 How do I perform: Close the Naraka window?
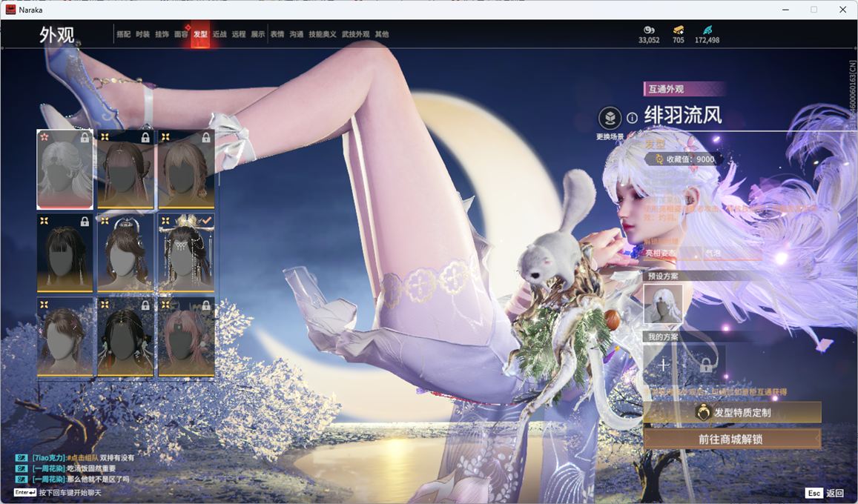842,10
